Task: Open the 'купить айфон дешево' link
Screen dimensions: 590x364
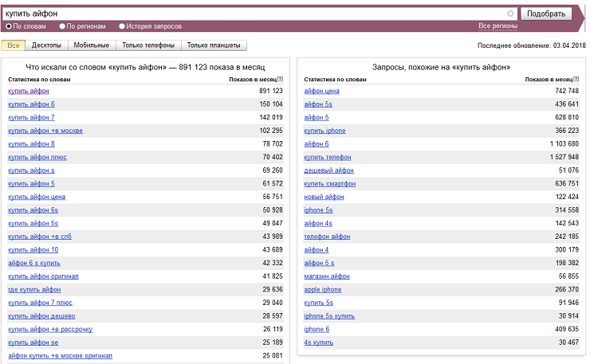Action: [x=41, y=316]
